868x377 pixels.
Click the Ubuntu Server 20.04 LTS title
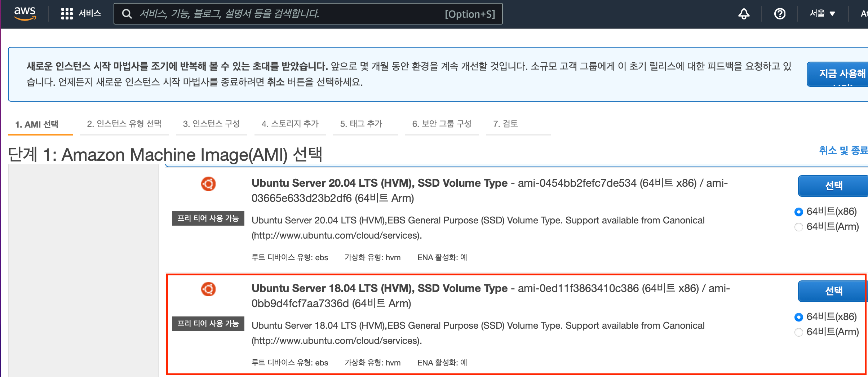(x=380, y=183)
